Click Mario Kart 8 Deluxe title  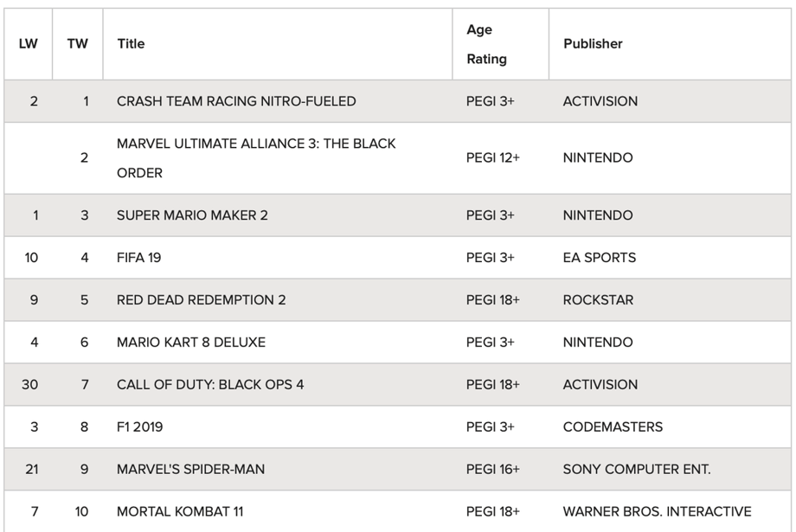[x=191, y=343]
